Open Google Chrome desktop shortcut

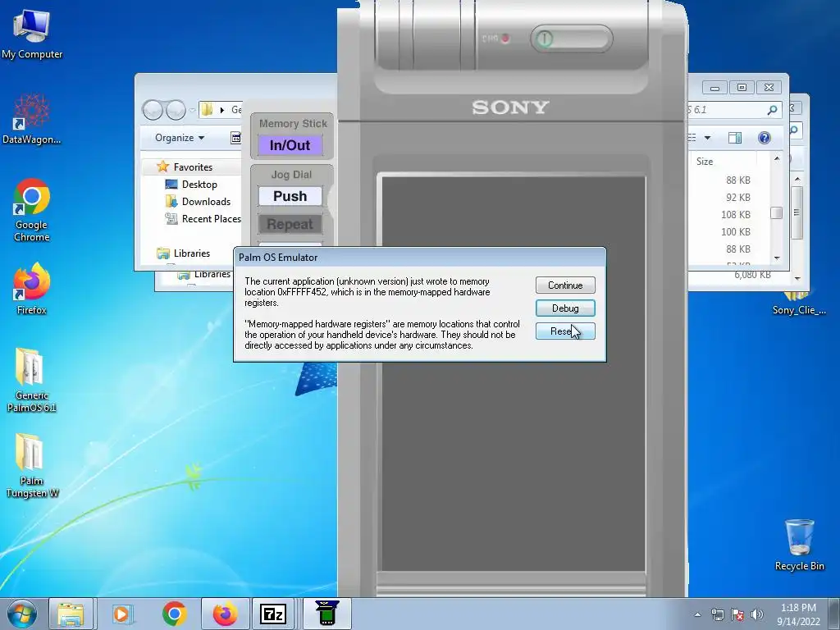pos(32,210)
